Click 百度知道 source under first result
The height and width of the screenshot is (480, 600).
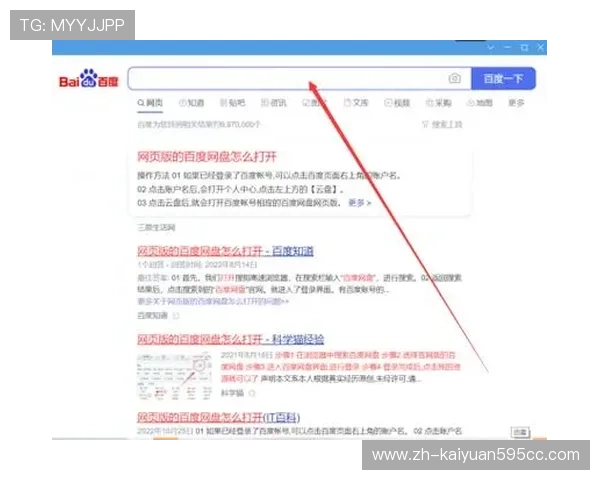(x=153, y=315)
